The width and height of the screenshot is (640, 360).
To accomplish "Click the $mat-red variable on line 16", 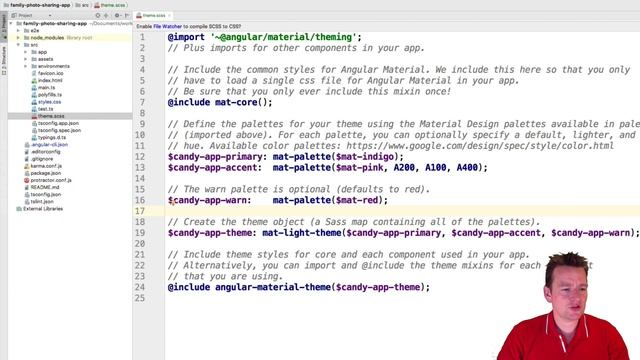I will pyautogui.click(x=357, y=200).
